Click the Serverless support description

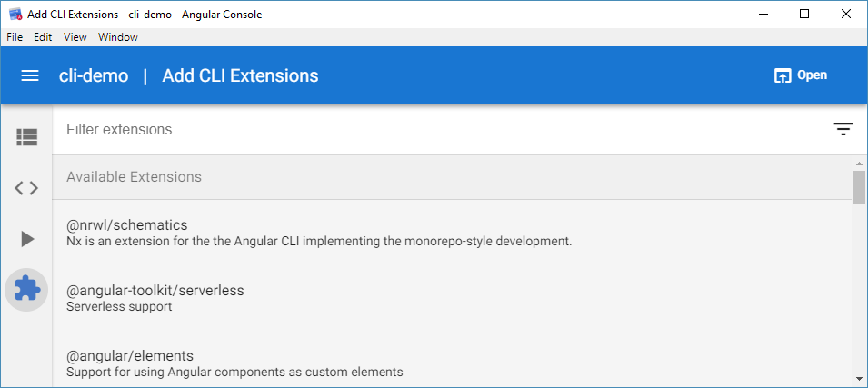coord(119,306)
